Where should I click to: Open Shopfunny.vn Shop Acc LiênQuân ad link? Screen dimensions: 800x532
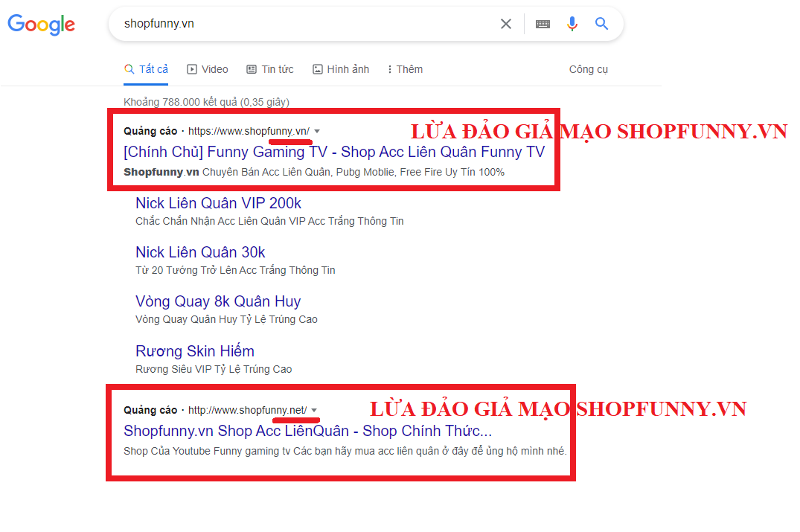[307, 431]
